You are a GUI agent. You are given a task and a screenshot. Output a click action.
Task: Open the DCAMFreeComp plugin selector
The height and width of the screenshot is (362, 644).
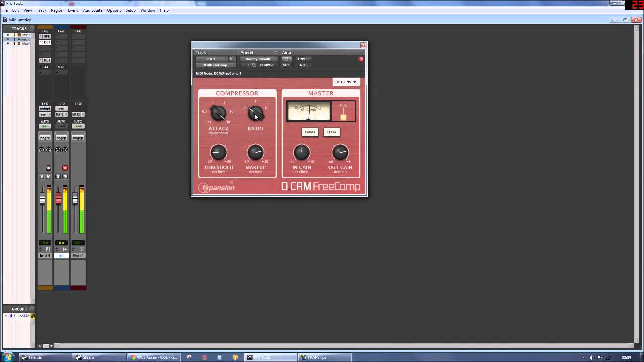(x=215, y=65)
